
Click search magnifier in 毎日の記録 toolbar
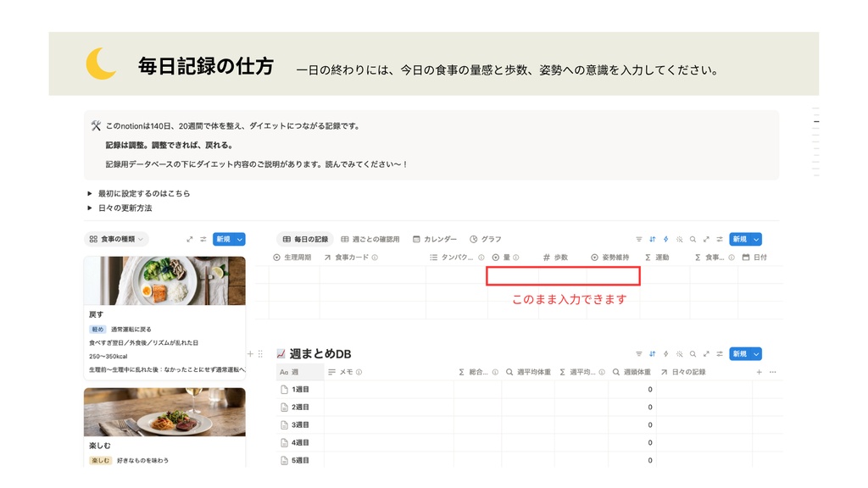pos(693,239)
